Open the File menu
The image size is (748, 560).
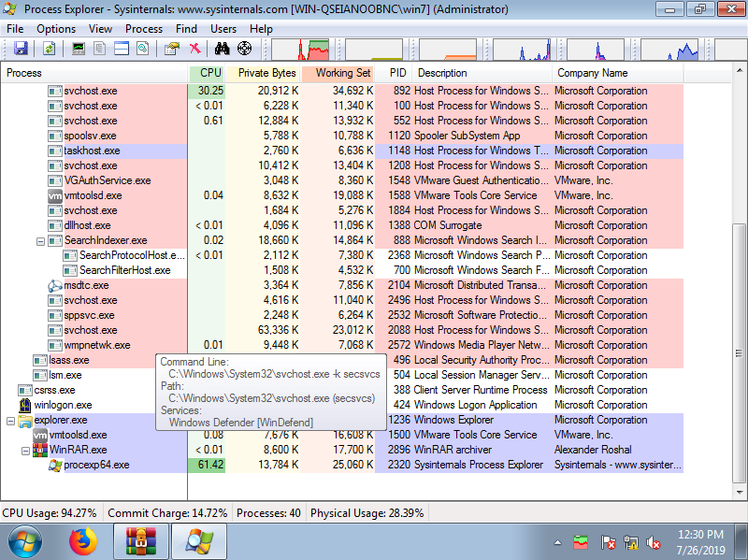(x=15, y=29)
